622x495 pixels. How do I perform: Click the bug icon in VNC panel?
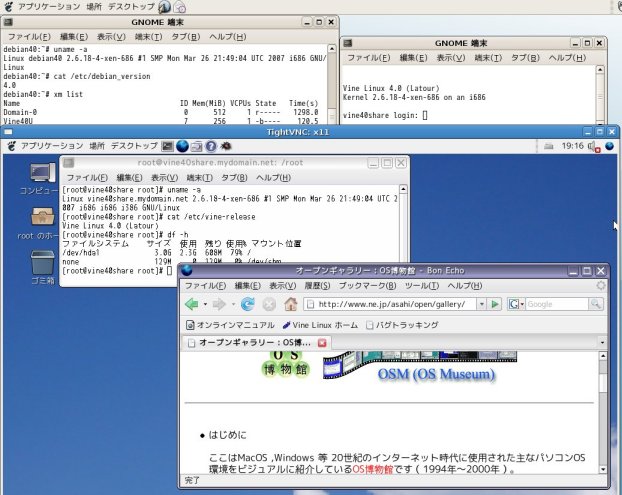point(226,146)
